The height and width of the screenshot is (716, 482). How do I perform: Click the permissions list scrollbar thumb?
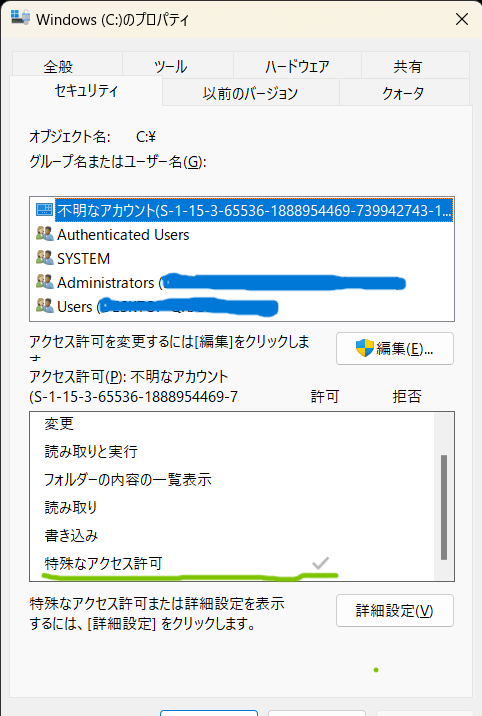(x=444, y=507)
